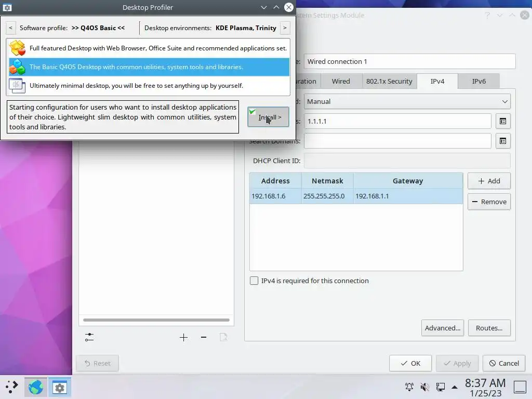Edit the connection name field

(409, 61)
